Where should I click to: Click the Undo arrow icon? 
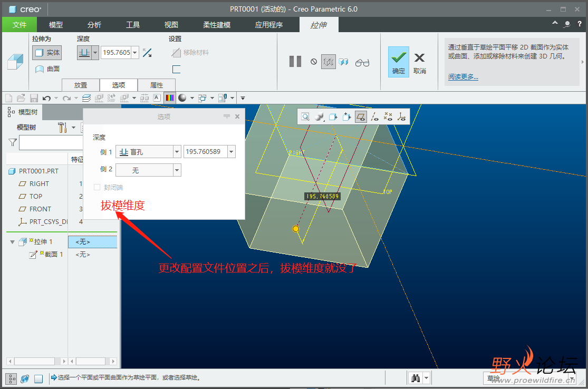[x=46, y=98]
